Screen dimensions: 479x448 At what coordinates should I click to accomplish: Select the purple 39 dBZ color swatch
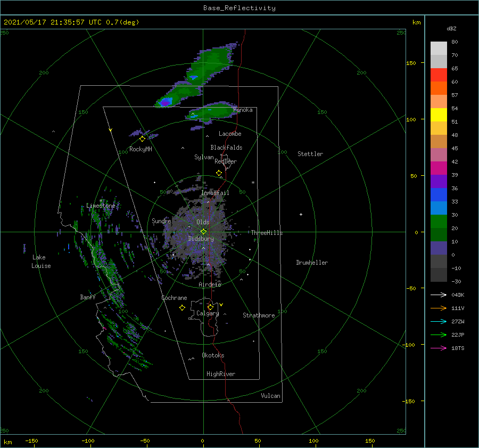click(x=439, y=181)
